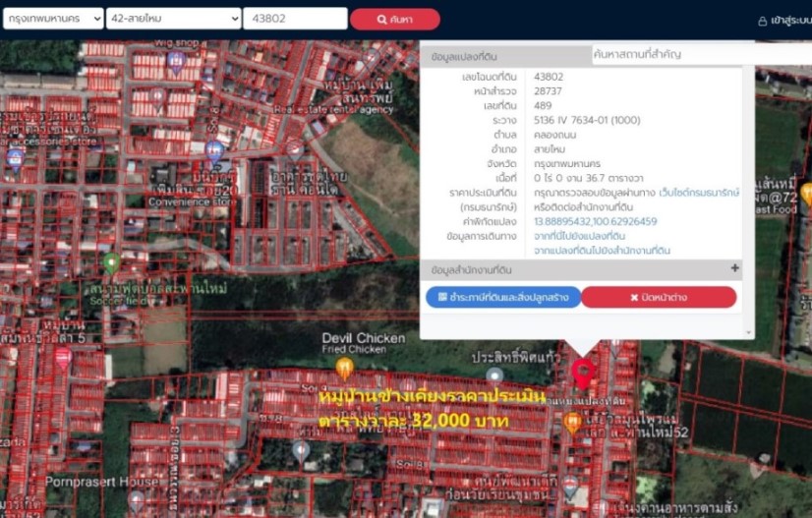
Task: Click the red ค้นหา search button
Action: click(x=395, y=19)
